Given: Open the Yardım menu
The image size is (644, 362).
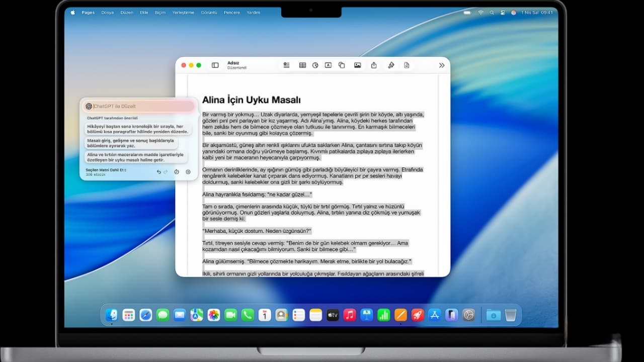Looking at the screenshot, I should click(x=253, y=12).
